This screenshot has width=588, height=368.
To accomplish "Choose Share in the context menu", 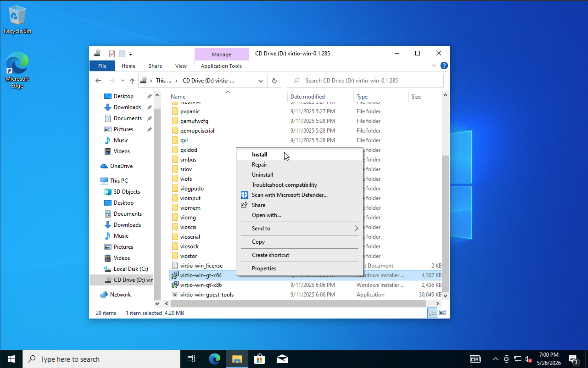I will pos(300,205).
